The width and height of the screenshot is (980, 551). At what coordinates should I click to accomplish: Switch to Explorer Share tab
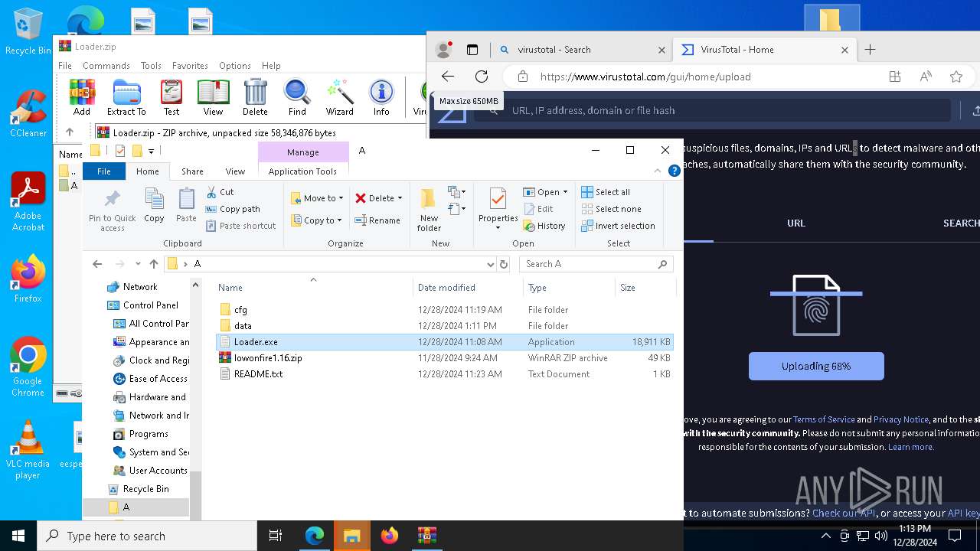tap(192, 171)
